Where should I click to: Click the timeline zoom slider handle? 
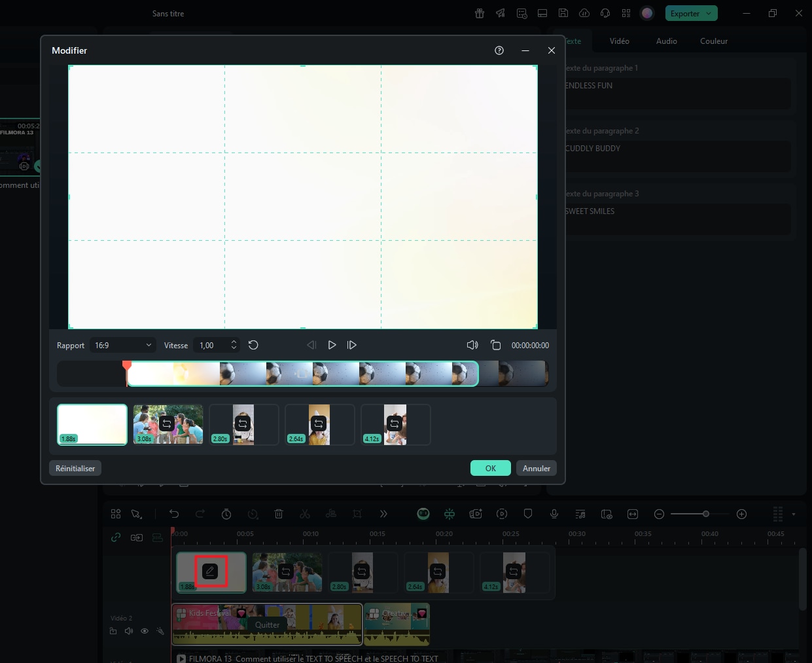705,514
